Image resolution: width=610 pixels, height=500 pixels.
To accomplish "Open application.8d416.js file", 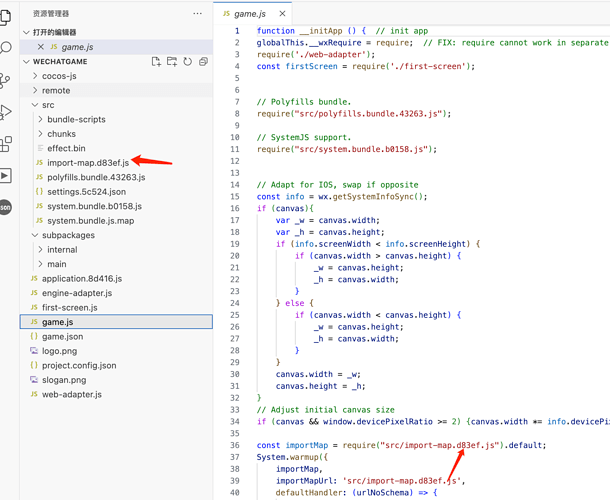I will pos(82,279).
